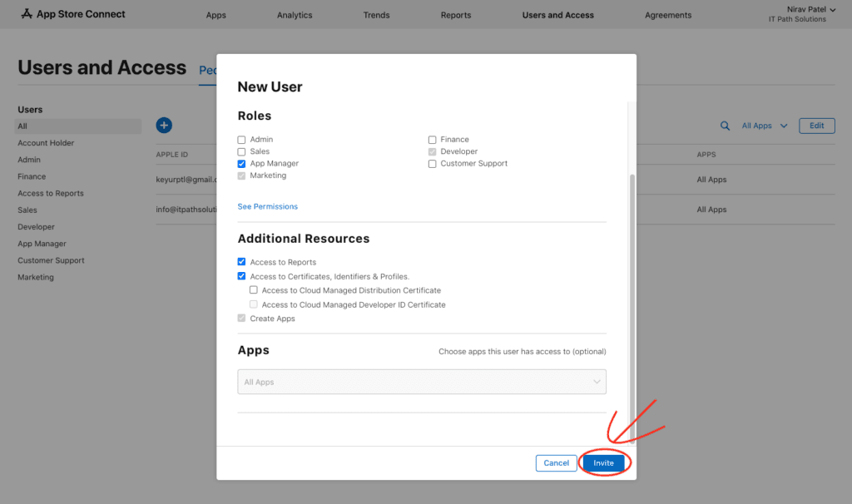This screenshot has width=852, height=504.
Task: Toggle Access to Reports checkbox
Action: click(x=242, y=262)
